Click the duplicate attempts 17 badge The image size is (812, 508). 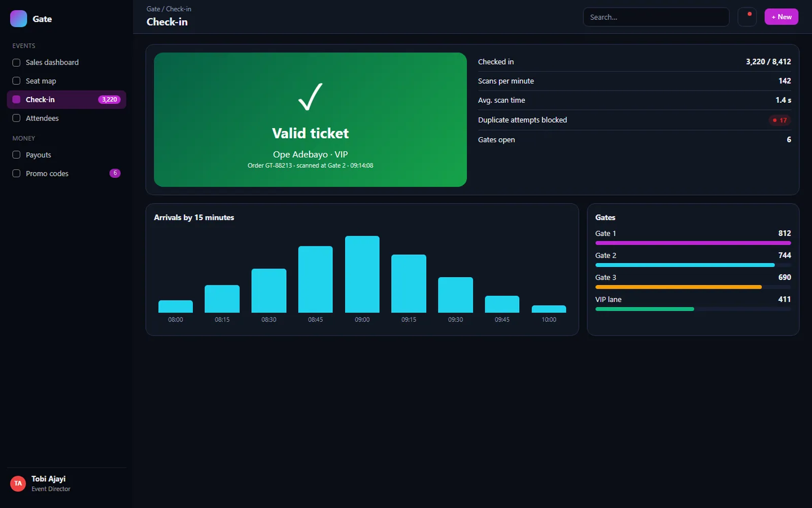click(x=780, y=120)
